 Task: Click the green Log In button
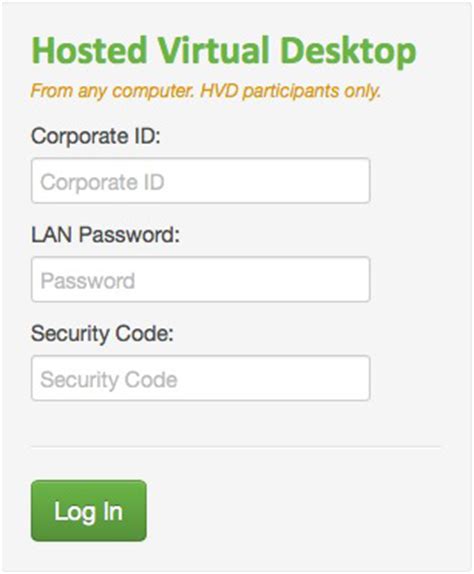(89, 511)
